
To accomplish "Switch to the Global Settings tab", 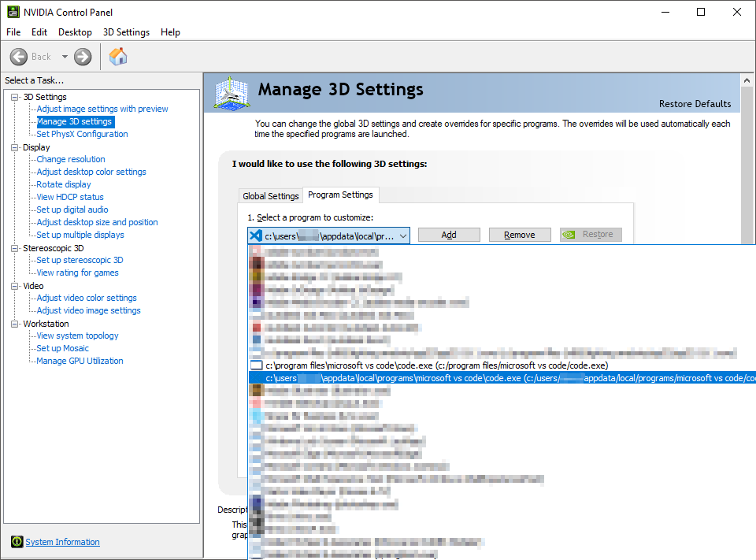I will click(270, 196).
